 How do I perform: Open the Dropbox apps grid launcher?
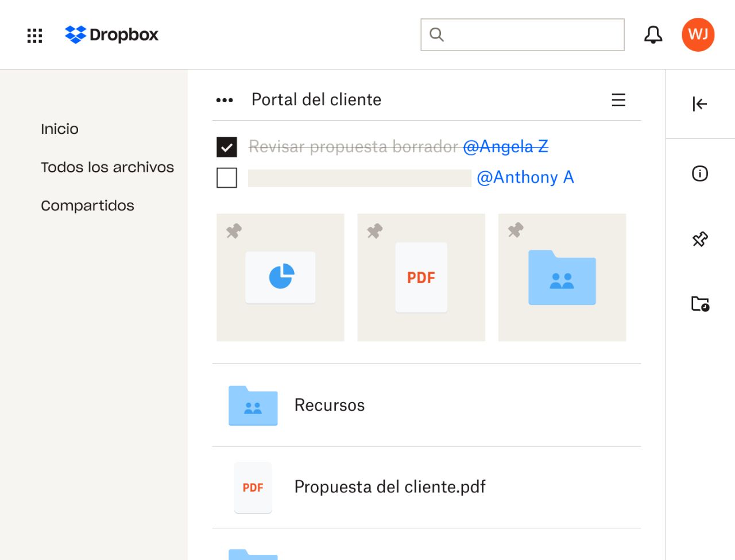[x=34, y=34]
